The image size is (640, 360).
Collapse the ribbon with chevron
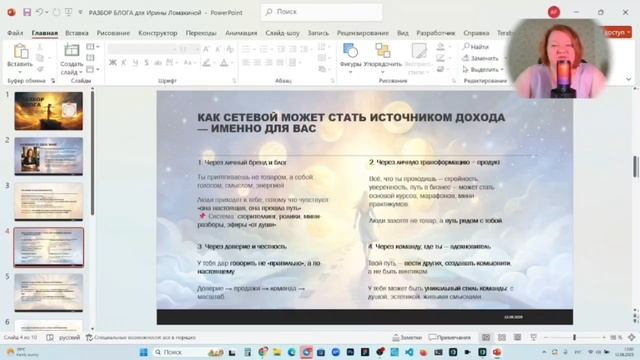[629, 79]
